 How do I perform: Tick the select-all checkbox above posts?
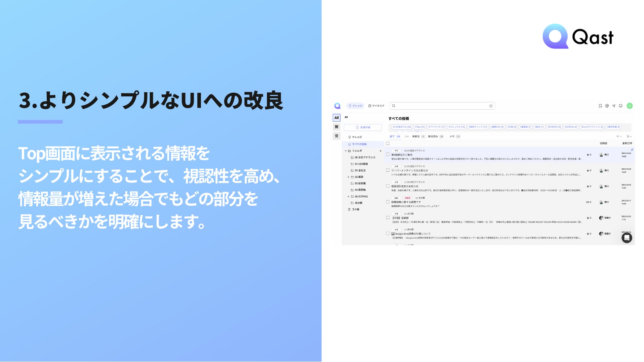(x=388, y=144)
